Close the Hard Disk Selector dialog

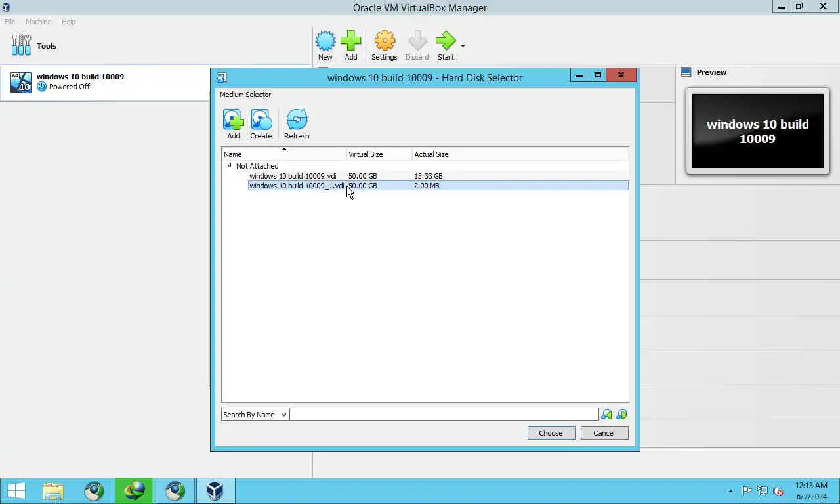621,75
